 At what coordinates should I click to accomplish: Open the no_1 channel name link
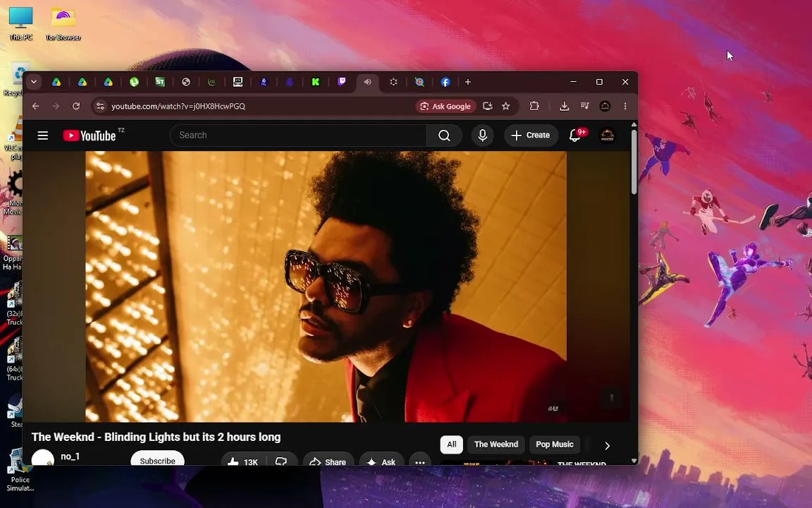(x=70, y=456)
